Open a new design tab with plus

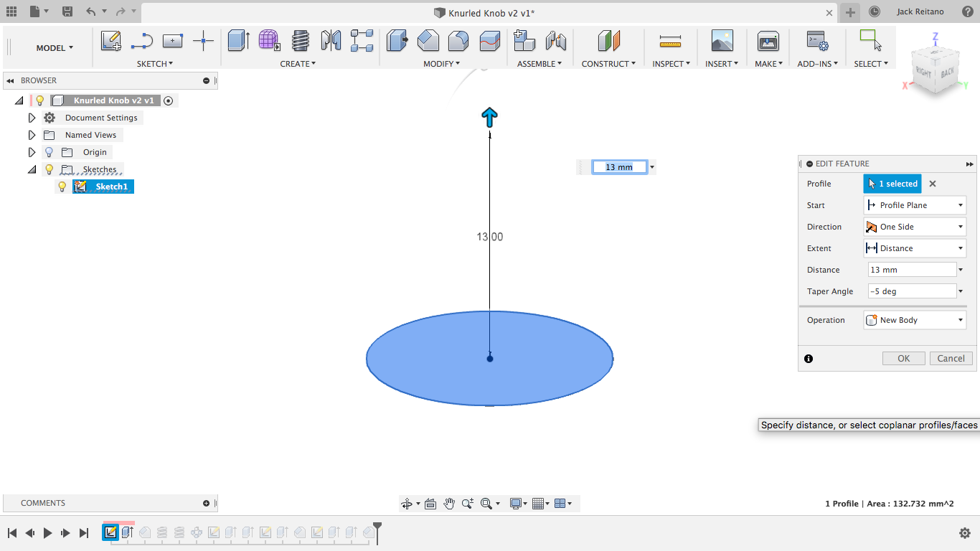coord(850,12)
